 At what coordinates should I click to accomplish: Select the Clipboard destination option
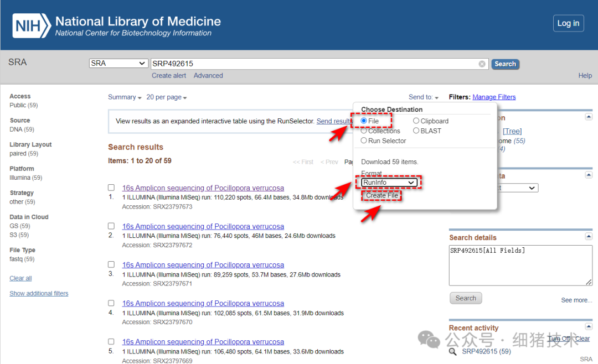coord(416,121)
